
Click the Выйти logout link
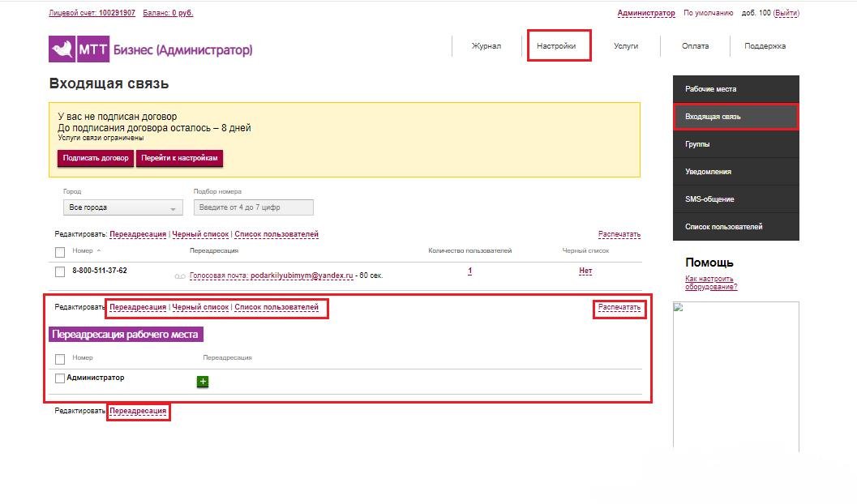(786, 12)
